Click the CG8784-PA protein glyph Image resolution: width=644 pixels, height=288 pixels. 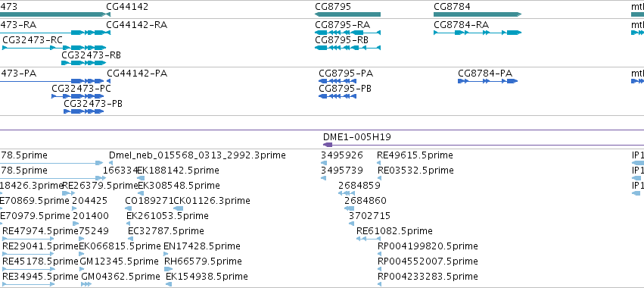(487, 81)
